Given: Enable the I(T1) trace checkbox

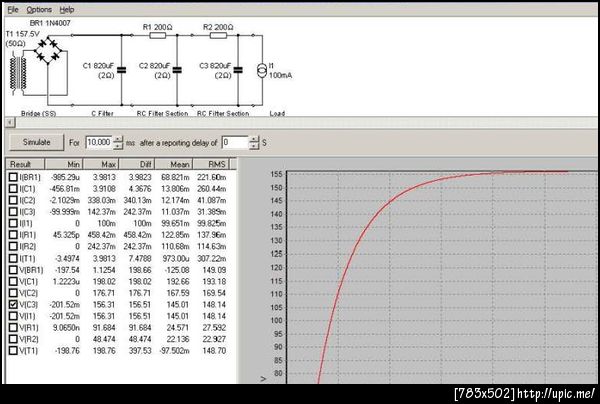Looking at the screenshot, I should pyautogui.click(x=13, y=258).
